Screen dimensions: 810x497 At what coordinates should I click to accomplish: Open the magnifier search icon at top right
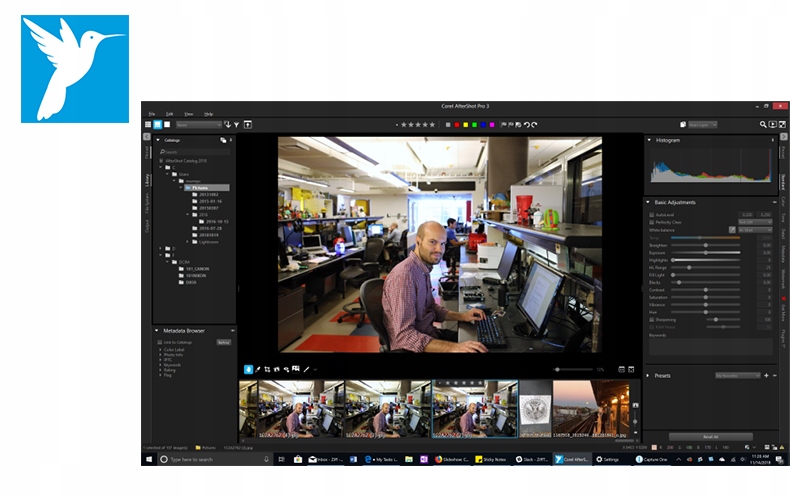pyautogui.click(x=762, y=125)
